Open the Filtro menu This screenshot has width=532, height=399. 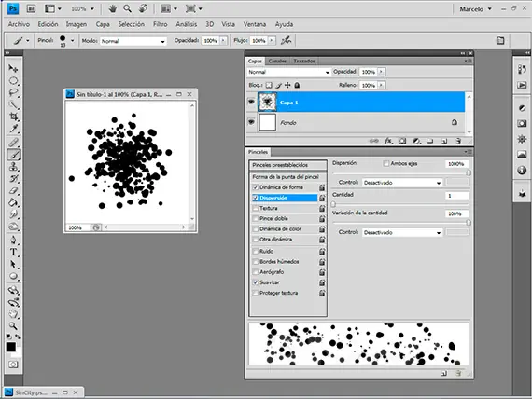pyautogui.click(x=161, y=24)
